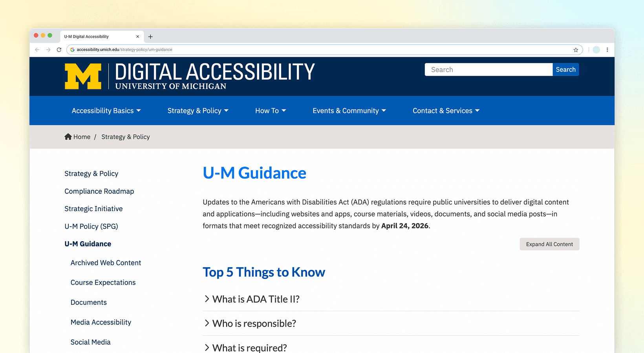The height and width of the screenshot is (353, 644).
Task: Open the U-M Policy (SPG) sidebar link
Action: [x=91, y=226]
